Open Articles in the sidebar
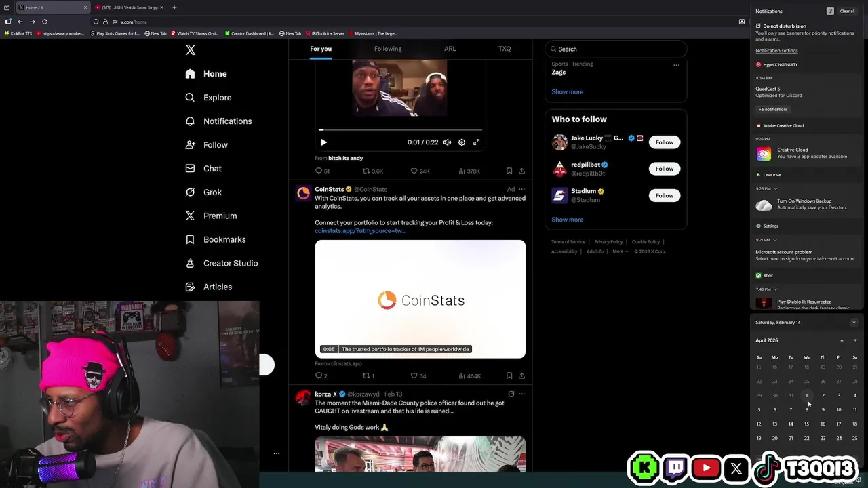868x488 pixels. pyautogui.click(x=208, y=287)
